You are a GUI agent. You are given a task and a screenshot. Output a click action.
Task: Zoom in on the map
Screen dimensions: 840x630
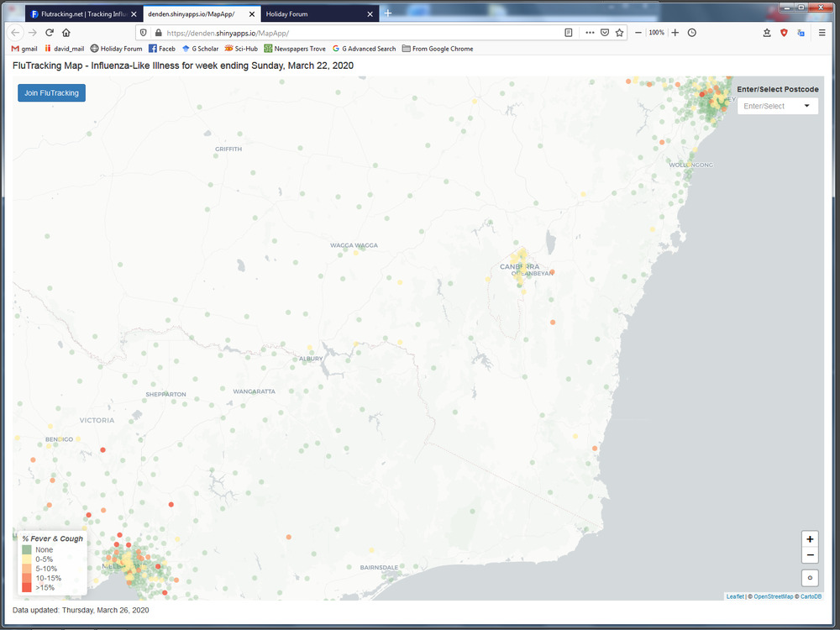(810, 539)
